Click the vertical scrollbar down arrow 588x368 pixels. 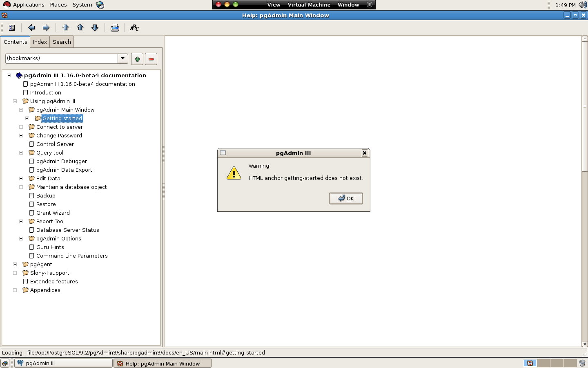(x=585, y=344)
